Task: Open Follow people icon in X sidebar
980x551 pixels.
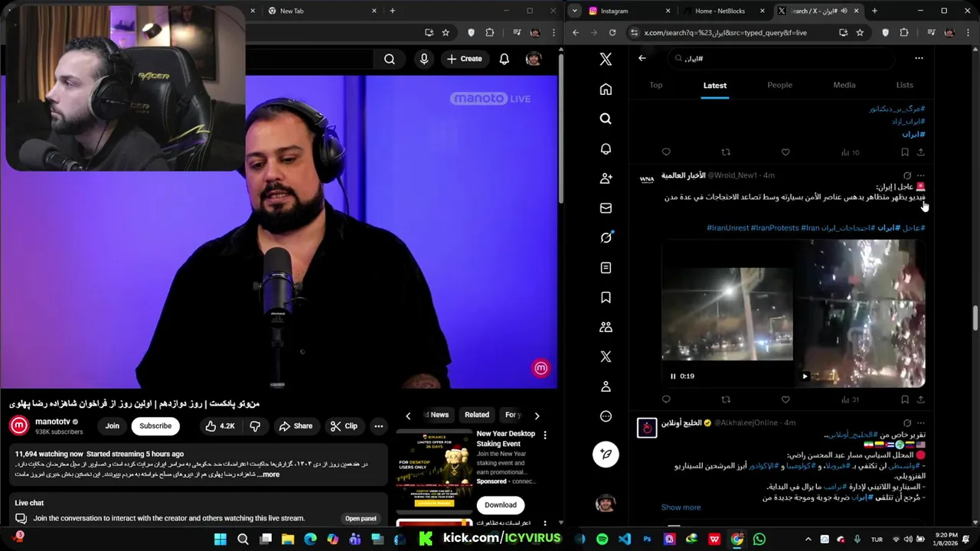Action: [606, 178]
